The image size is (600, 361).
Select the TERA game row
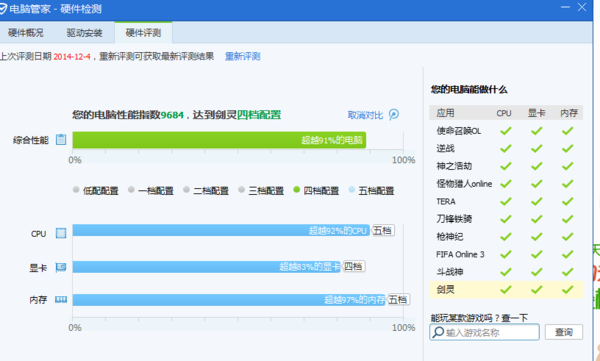(x=506, y=201)
